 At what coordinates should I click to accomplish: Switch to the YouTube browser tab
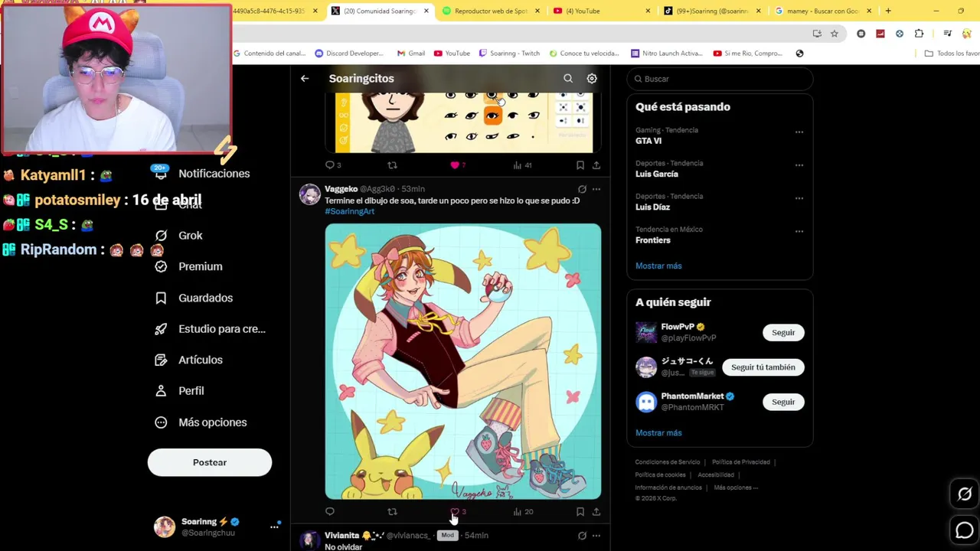coord(601,11)
